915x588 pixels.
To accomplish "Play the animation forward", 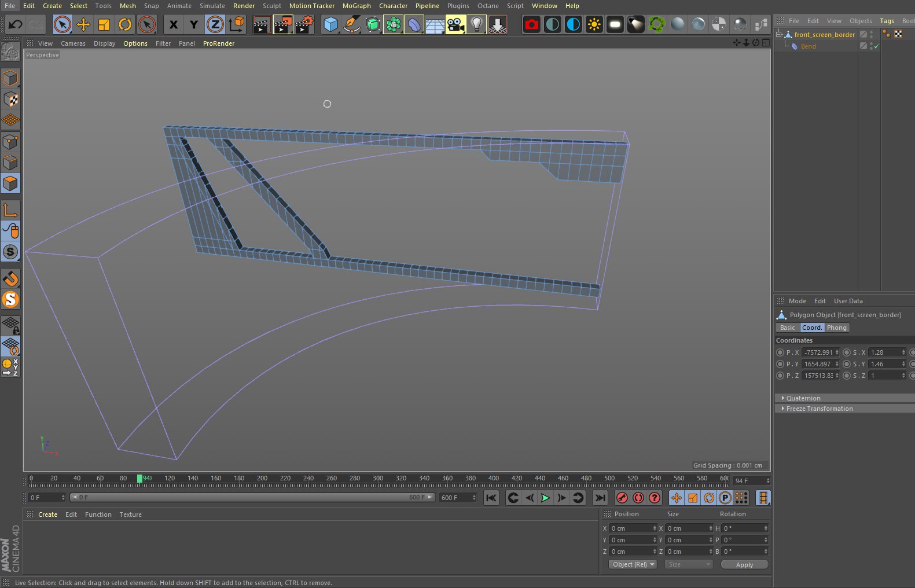I will [545, 498].
